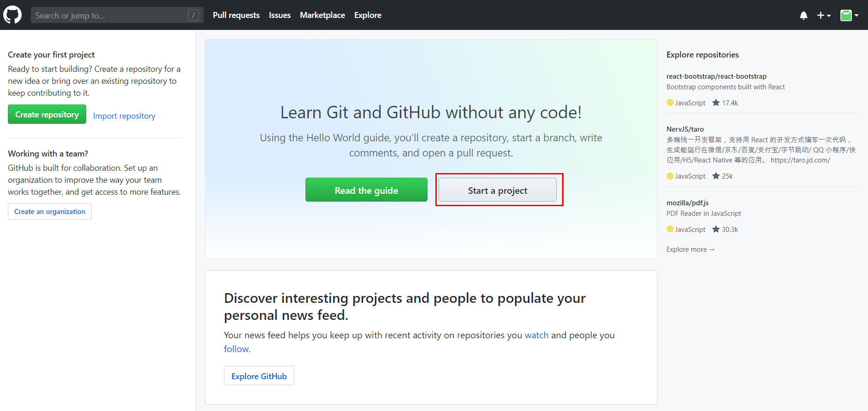Click the https://taro.jd.com/ text in taro description

tap(800, 160)
